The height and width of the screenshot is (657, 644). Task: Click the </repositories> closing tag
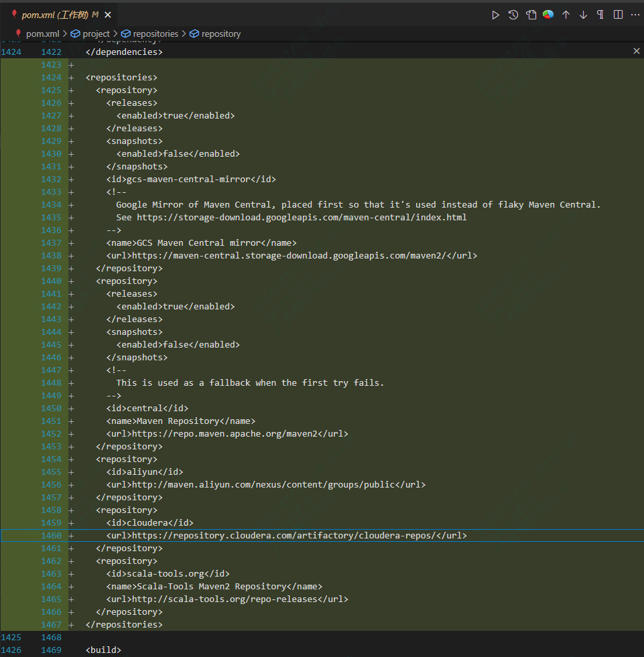pyautogui.click(x=124, y=625)
